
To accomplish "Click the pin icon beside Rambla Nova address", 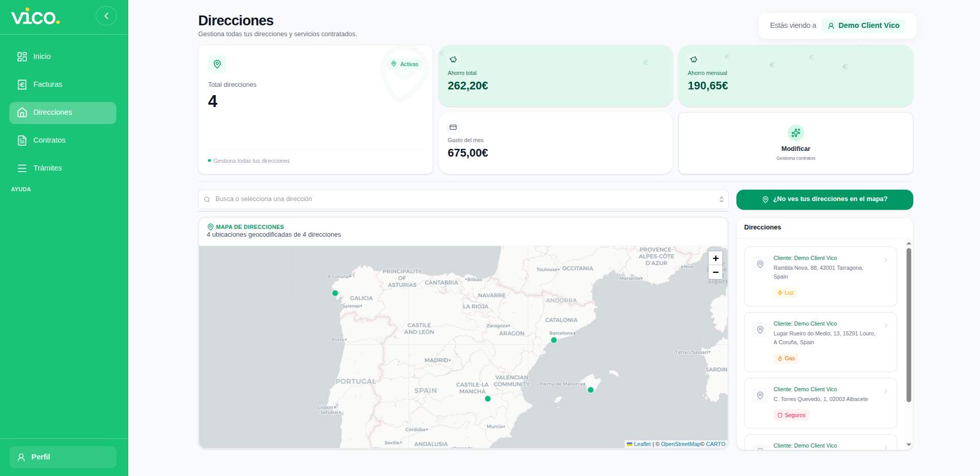I will tap(760, 264).
